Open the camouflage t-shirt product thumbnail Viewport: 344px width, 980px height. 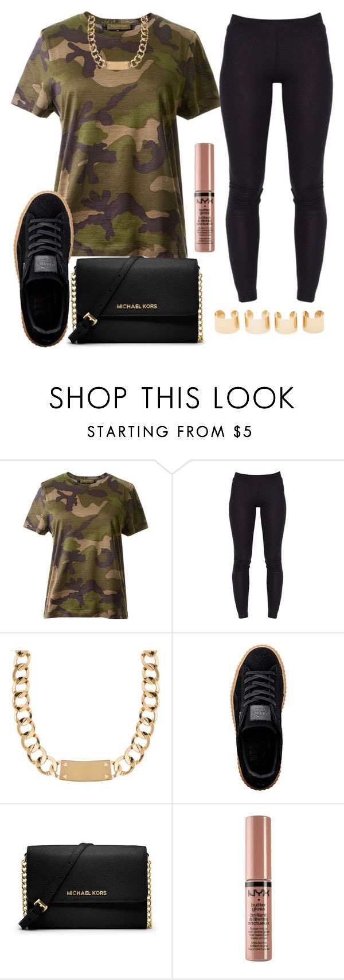tap(86, 545)
